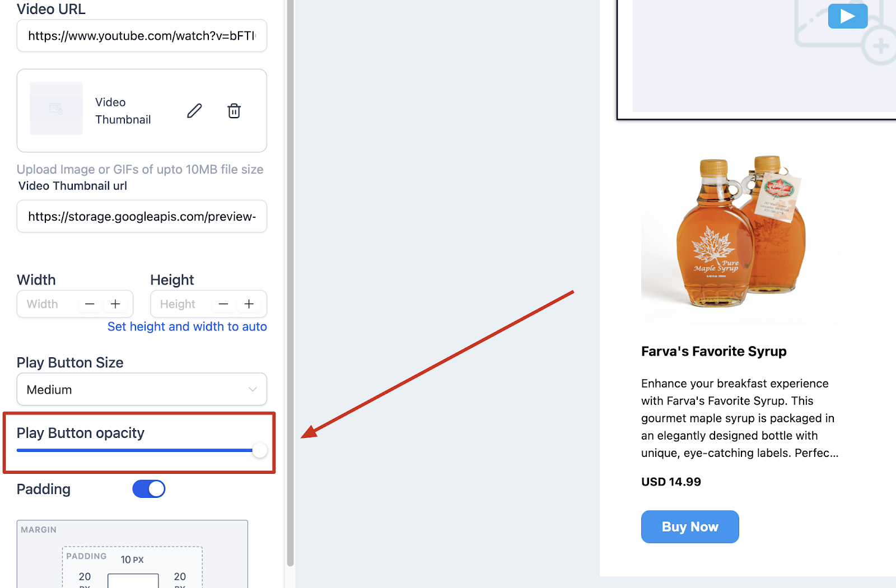Click the settings panel vertical scrollbar
896x588 pixels.
[290, 283]
